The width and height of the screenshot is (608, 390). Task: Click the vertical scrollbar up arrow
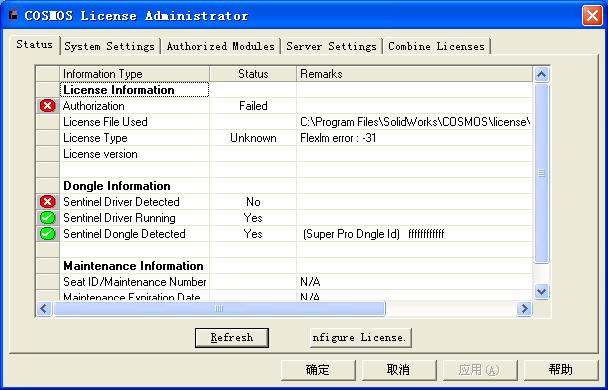(x=541, y=74)
